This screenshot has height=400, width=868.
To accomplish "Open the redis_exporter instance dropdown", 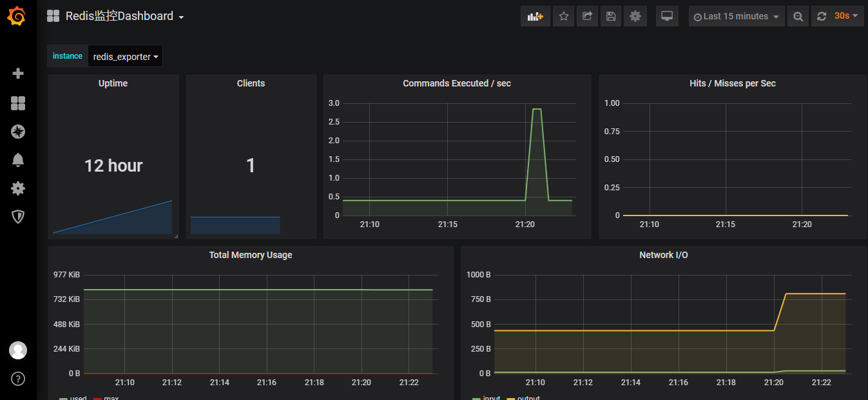I will click(x=125, y=57).
